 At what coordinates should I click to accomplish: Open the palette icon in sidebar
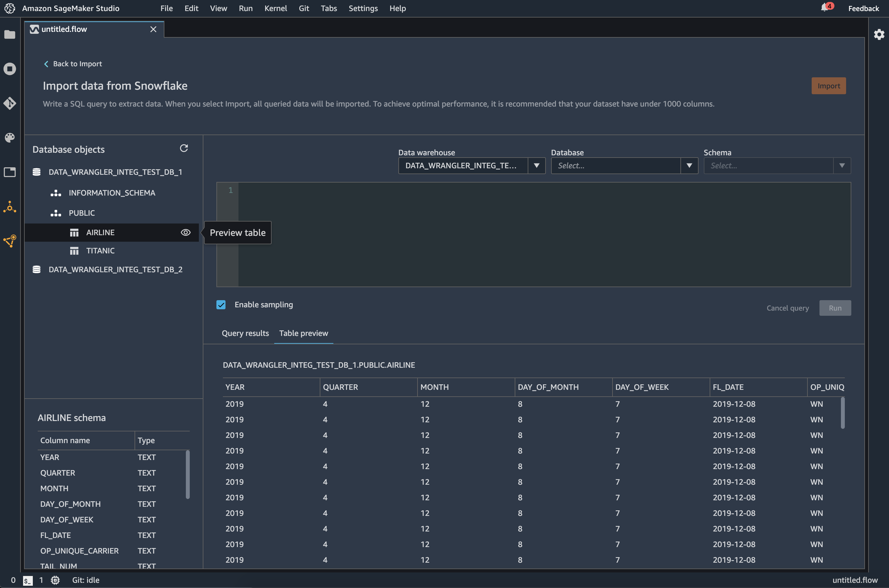coord(10,138)
